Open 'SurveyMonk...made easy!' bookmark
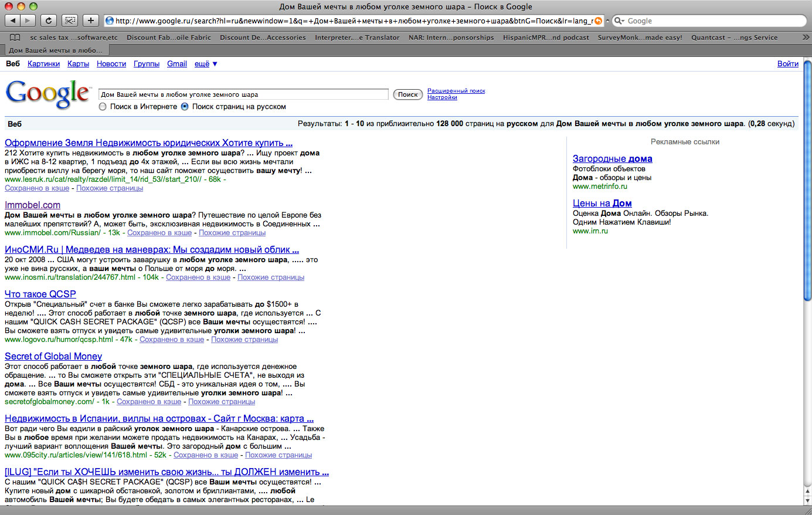Viewport: 812px width, 515px height. click(640, 37)
